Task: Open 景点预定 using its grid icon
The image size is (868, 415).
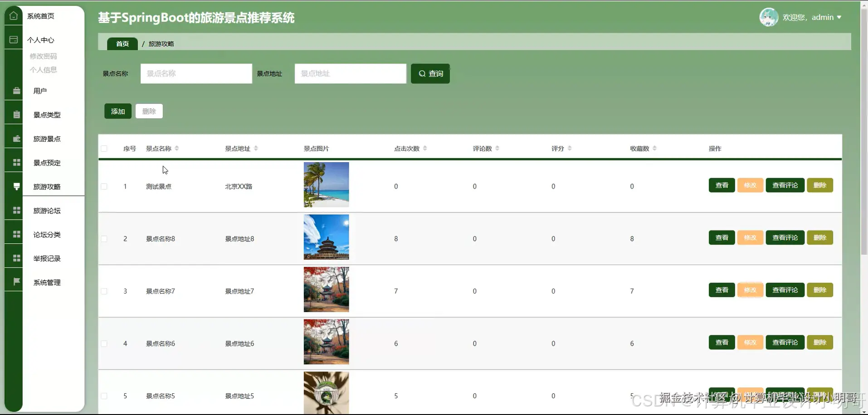Action: coord(16,162)
